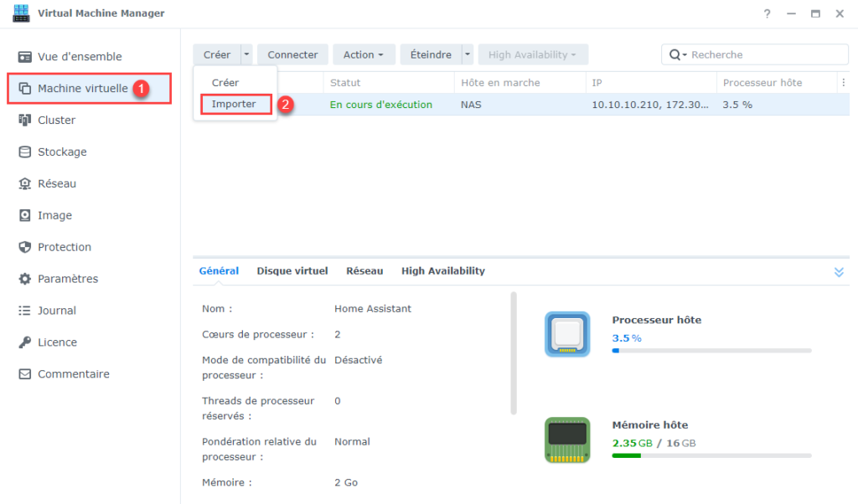The image size is (858, 504).
Task: Collapse details panel with double chevron
Action: (x=839, y=272)
